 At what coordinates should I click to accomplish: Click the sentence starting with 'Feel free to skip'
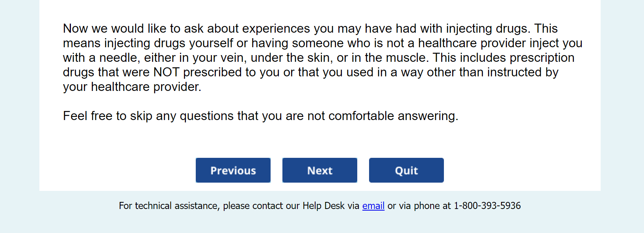coord(260,116)
